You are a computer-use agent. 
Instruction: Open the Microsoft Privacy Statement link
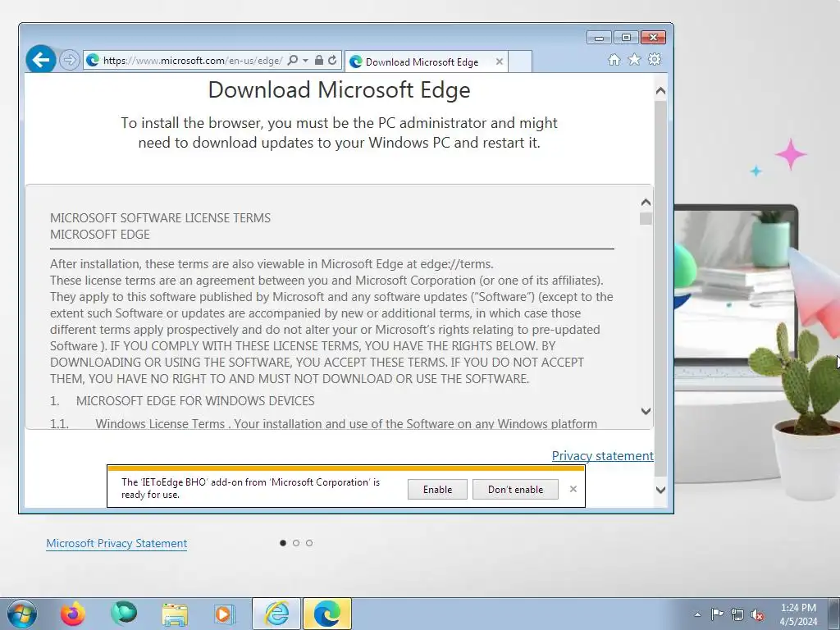pos(116,543)
